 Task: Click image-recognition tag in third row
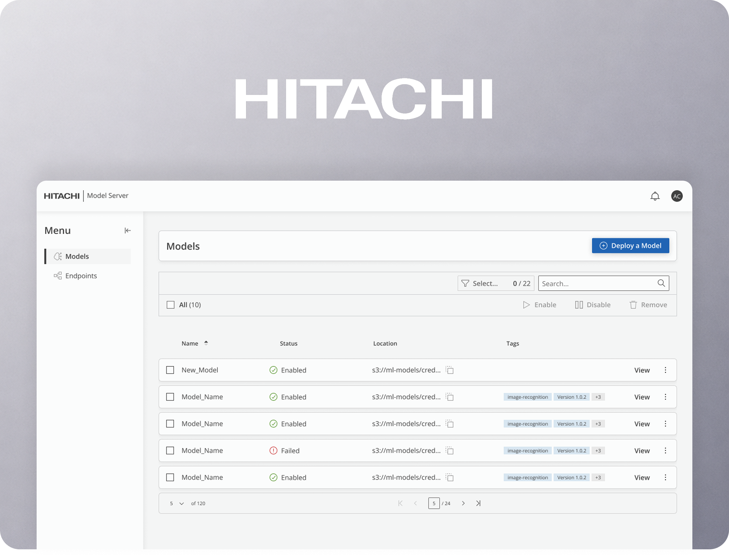(x=528, y=424)
